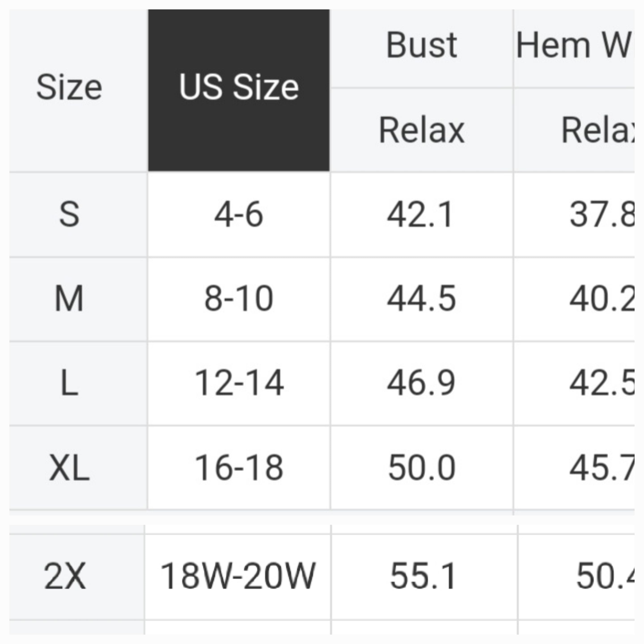This screenshot has width=644, height=644.
Task: Click the partially visible Hem column header
Action: click(x=573, y=46)
